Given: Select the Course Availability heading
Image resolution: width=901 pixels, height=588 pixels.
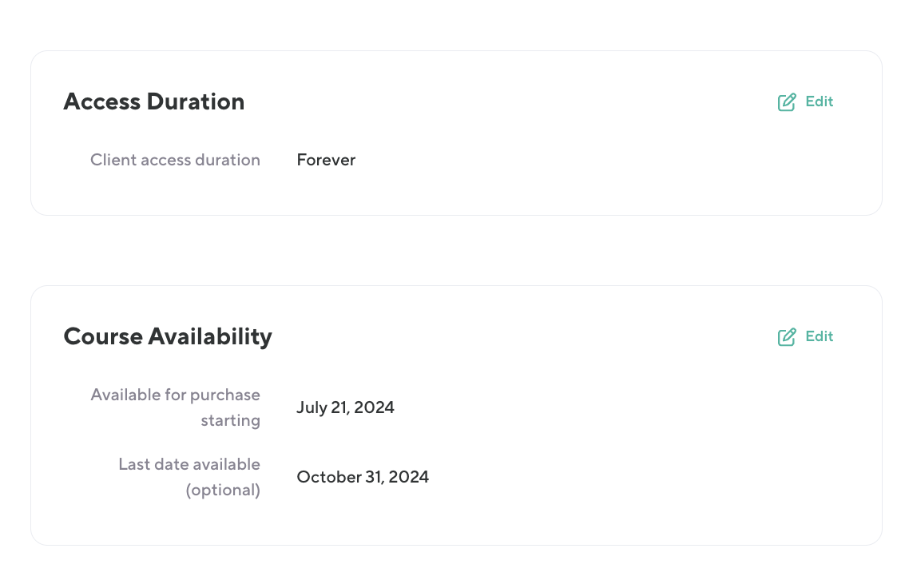Looking at the screenshot, I should (168, 336).
